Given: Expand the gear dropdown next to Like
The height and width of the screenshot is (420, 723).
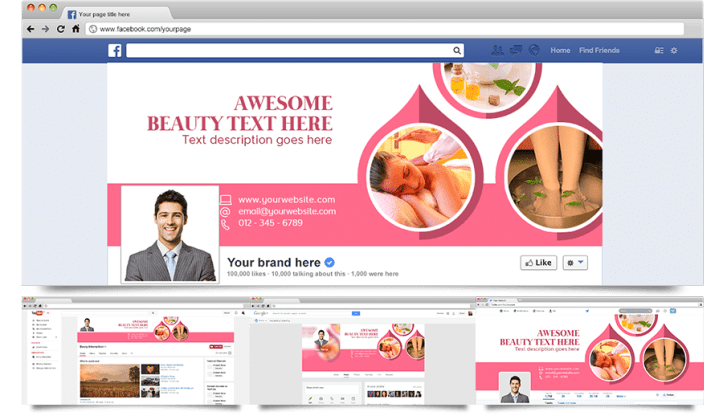Looking at the screenshot, I should [x=576, y=263].
